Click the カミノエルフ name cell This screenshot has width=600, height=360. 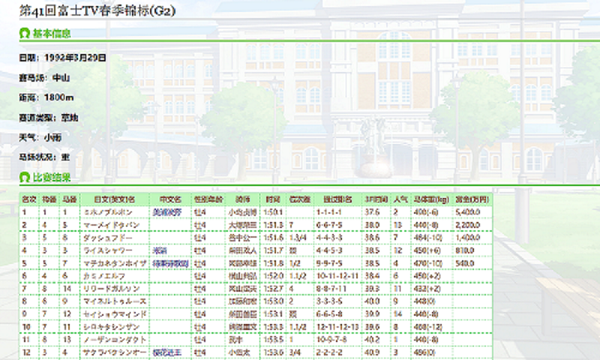[x=114, y=276]
